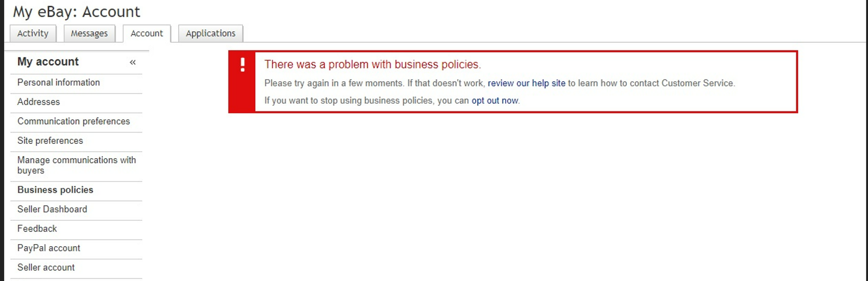Open the Messages tab

coord(89,33)
